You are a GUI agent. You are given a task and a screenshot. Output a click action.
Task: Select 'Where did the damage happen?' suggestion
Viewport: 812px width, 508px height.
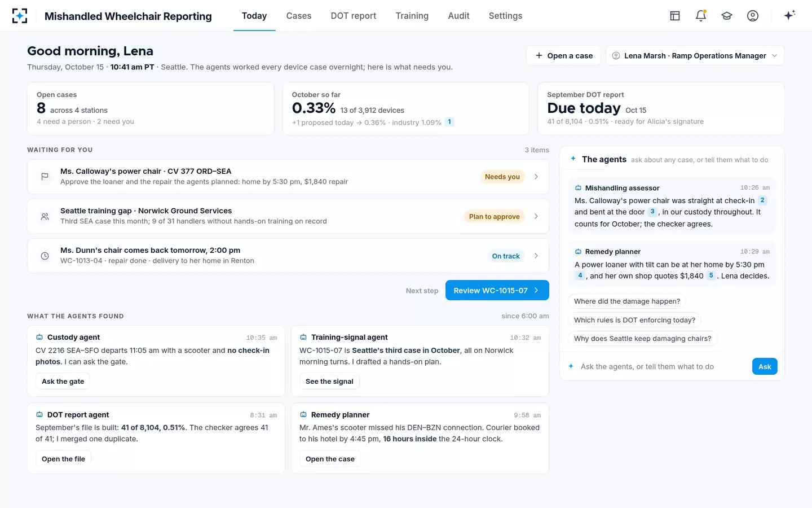point(627,301)
